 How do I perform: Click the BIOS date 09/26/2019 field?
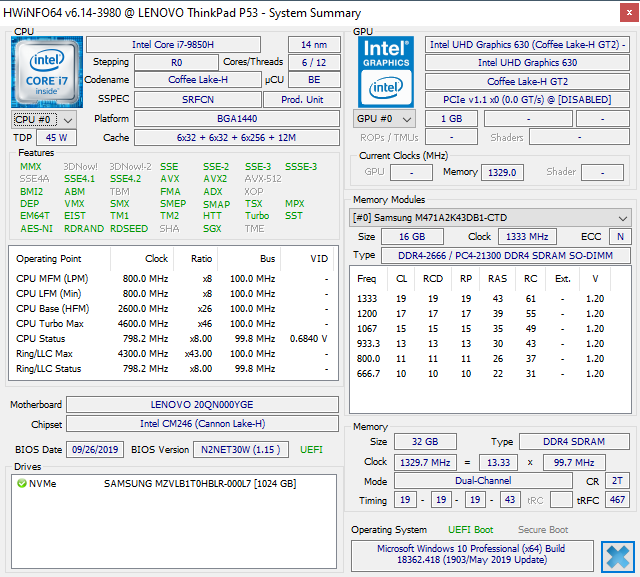point(95,450)
